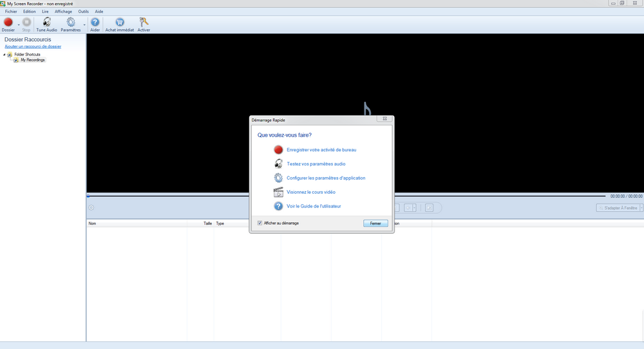Open the Affichage menu
Viewport: 644px width, 349px height.
click(63, 12)
